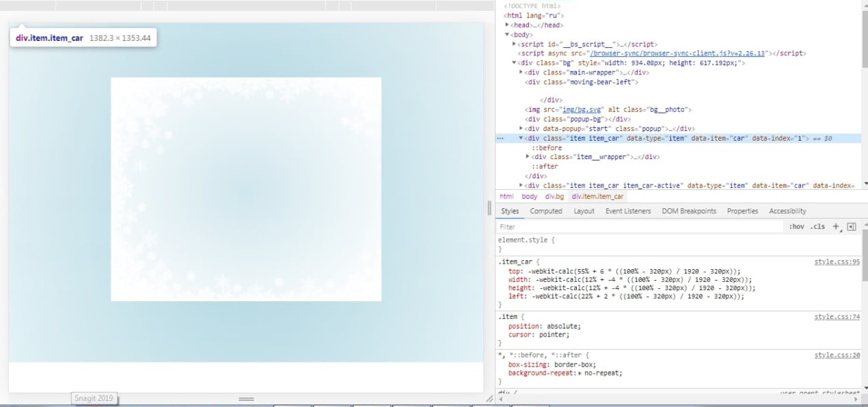Screen dimensions: 868x407
Task: Expand the main-wrapper div node
Action: point(521,72)
